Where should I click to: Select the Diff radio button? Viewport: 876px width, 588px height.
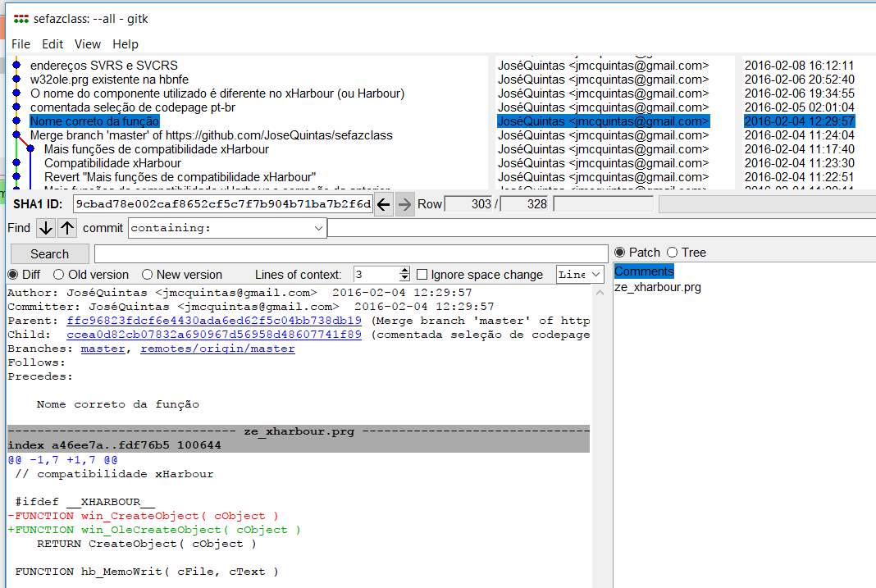click(13, 275)
